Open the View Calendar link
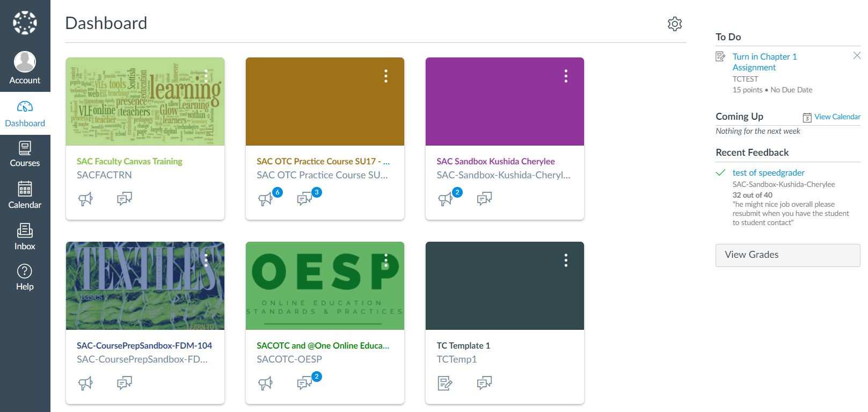 [836, 117]
